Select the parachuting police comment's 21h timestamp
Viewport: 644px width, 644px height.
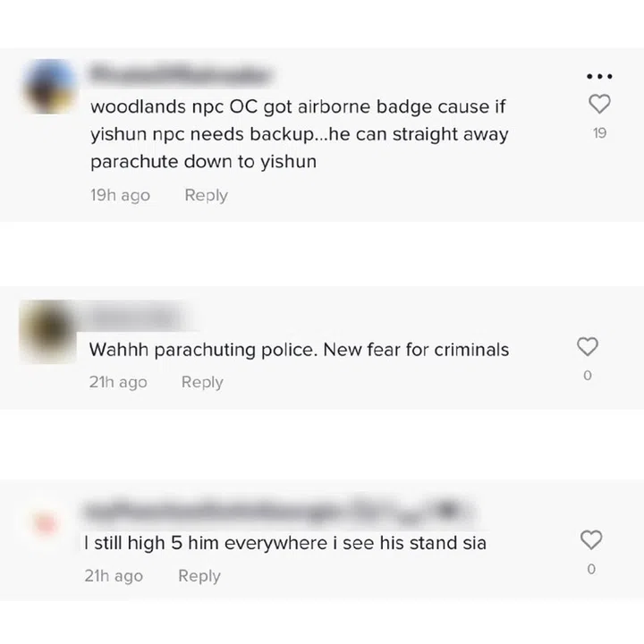[x=118, y=382]
